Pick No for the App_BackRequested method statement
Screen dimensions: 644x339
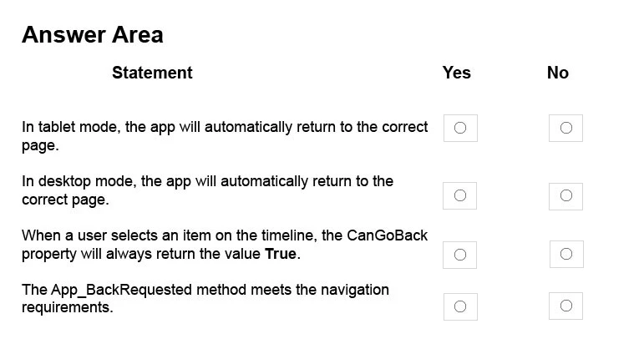pos(565,306)
